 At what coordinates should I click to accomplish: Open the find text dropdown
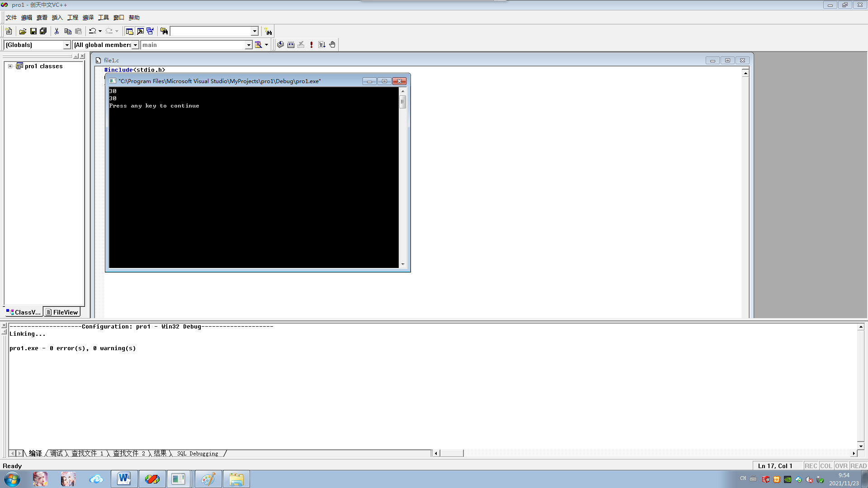[255, 31]
